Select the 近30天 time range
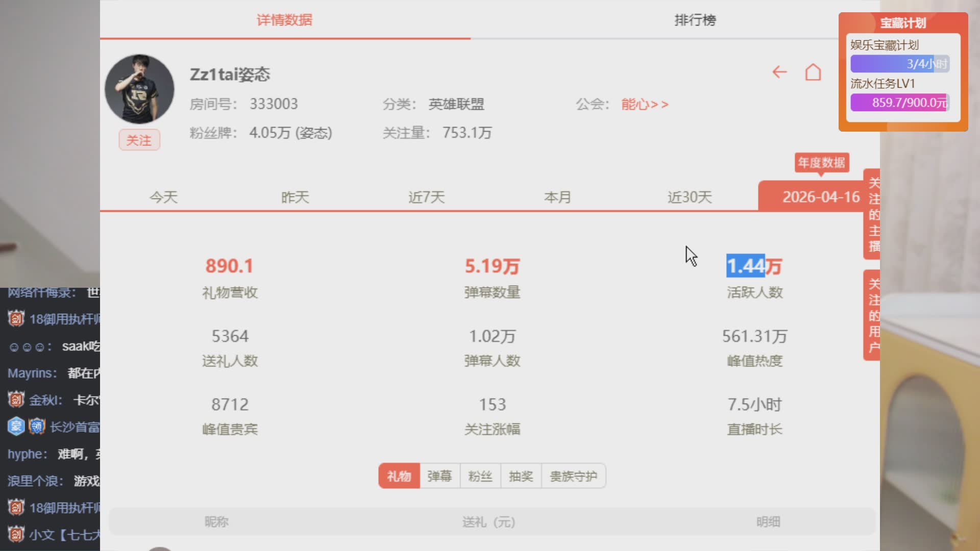Image resolution: width=980 pixels, height=551 pixels. (689, 197)
